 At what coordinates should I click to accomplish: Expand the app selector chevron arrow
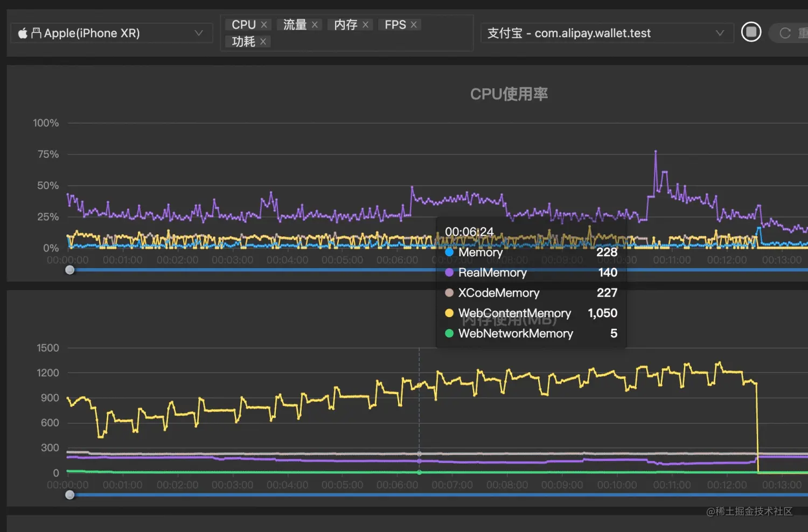tap(720, 33)
